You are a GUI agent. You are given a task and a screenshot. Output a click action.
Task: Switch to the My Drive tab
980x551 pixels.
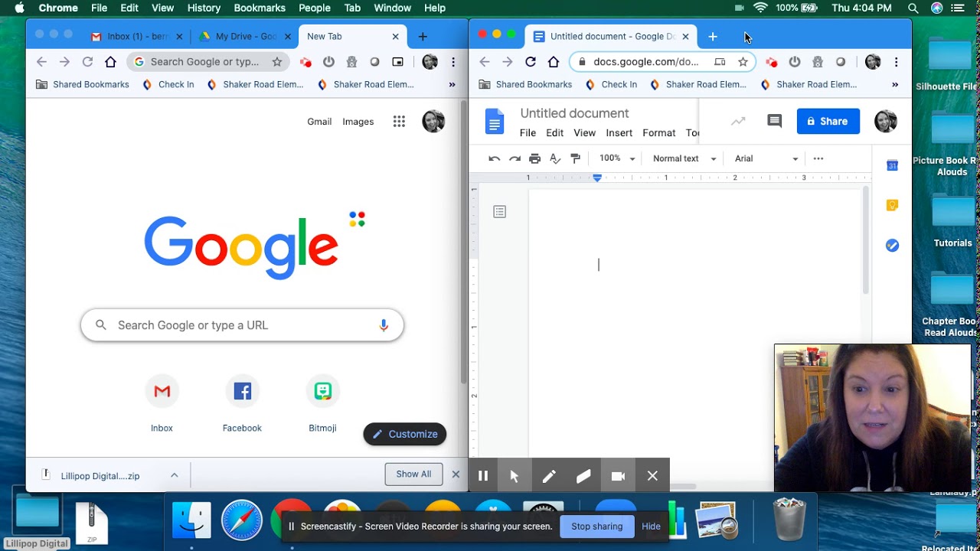(245, 36)
